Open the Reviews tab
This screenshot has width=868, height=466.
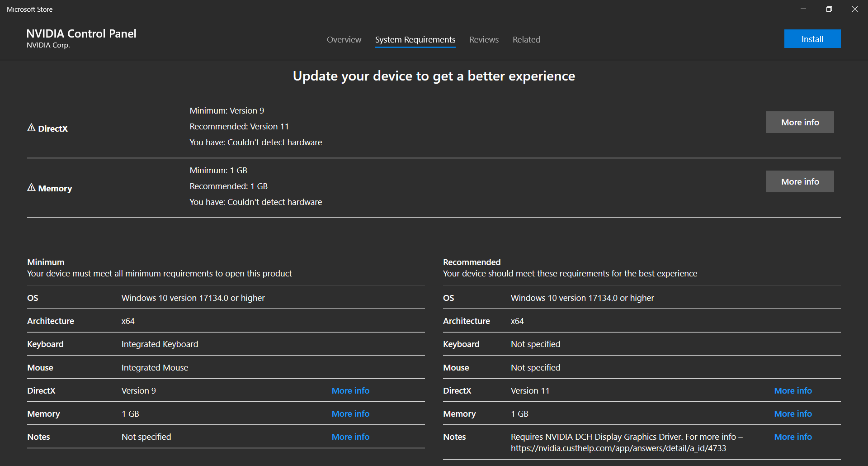484,40
